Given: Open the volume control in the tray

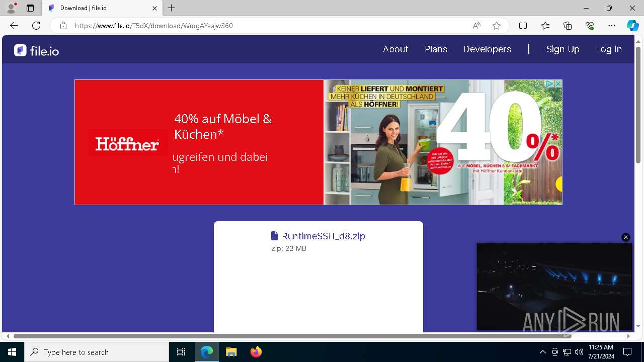Looking at the screenshot, I should click(579, 352).
